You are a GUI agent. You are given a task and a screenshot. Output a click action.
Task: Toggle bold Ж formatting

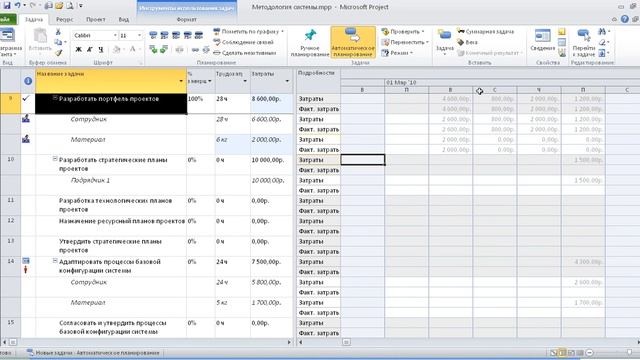[x=78, y=50]
